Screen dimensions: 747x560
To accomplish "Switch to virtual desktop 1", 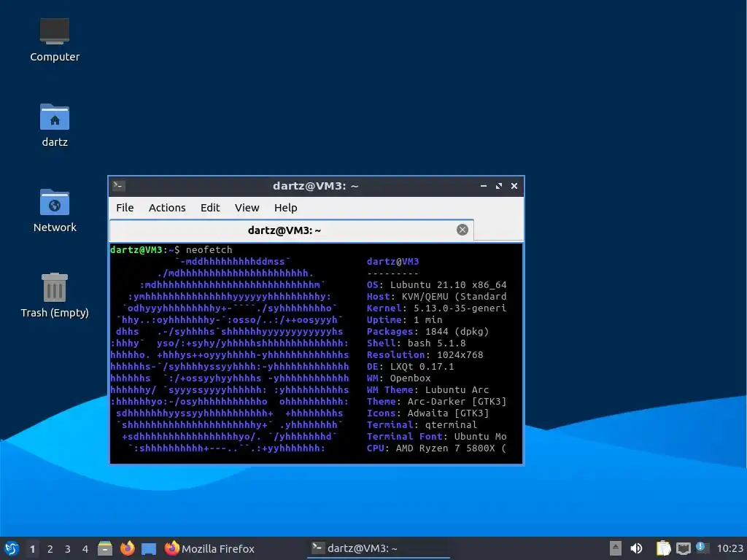I will click(32, 549).
